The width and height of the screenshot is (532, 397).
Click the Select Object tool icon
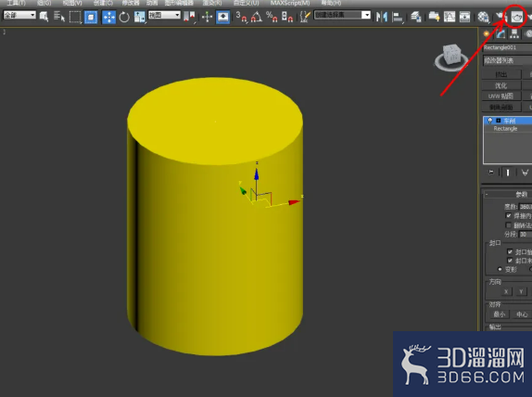click(x=44, y=17)
